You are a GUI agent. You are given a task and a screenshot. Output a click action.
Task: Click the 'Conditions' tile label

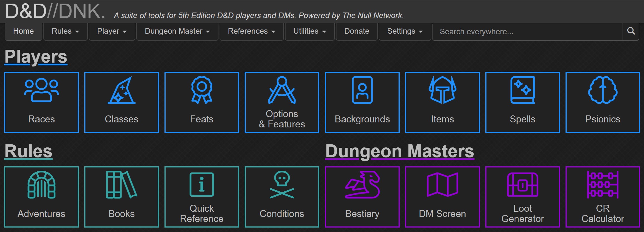coord(282,214)
